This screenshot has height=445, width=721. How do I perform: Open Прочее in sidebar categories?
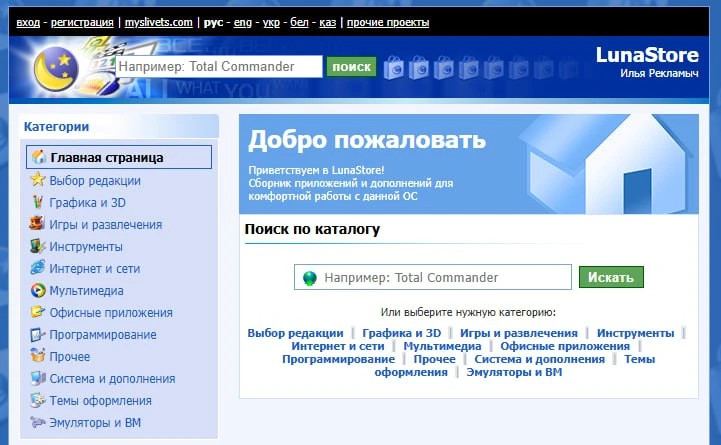click(70, 357)
